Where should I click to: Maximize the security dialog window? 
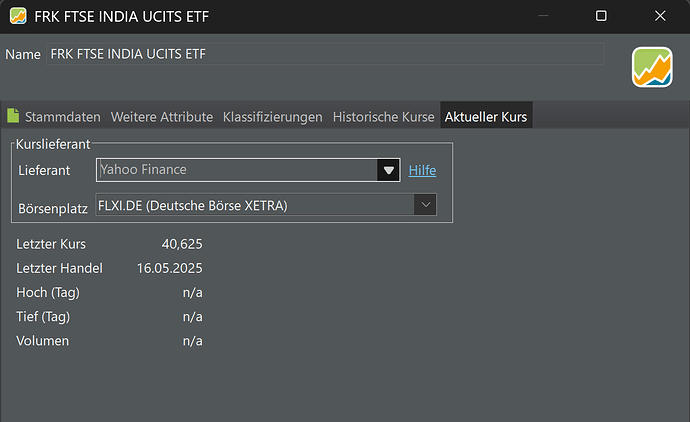(601, 16)
